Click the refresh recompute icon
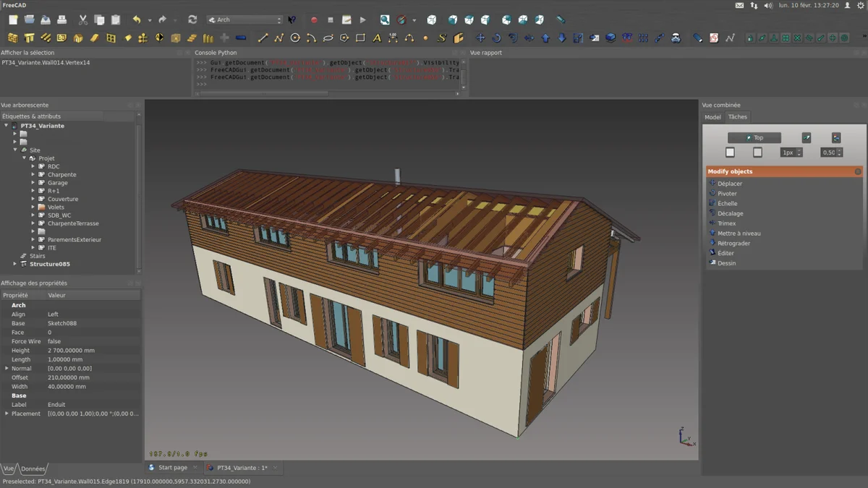This screenshot has height=488, width=868. [x=192, y=20]
